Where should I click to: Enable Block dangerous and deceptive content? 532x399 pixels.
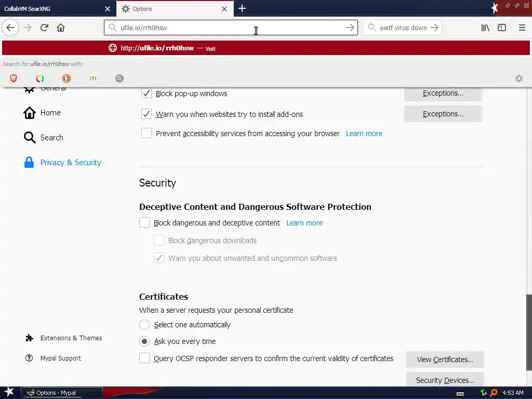pyautogui.click(x=144, y=223)
